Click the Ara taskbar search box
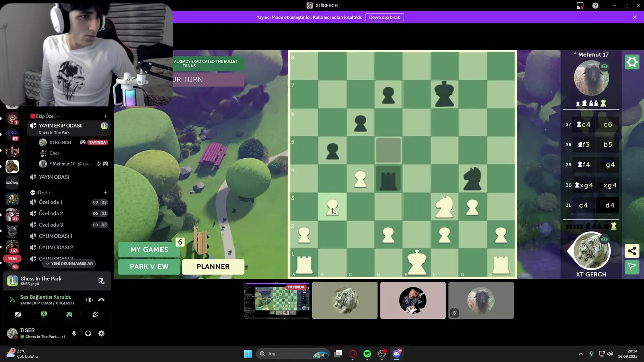 (x=293, y=354)
